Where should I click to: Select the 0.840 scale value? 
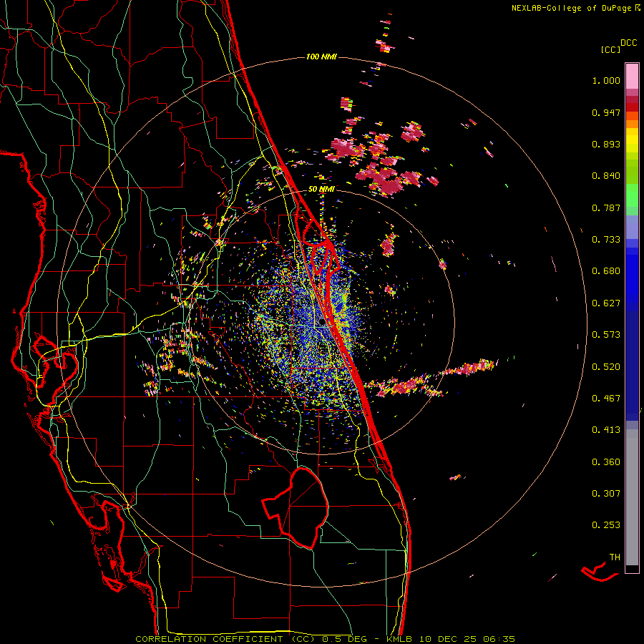point(606,176)
